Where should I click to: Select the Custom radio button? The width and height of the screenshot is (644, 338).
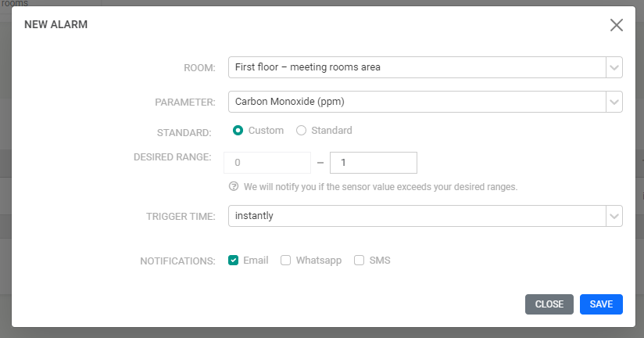(238, 131)
